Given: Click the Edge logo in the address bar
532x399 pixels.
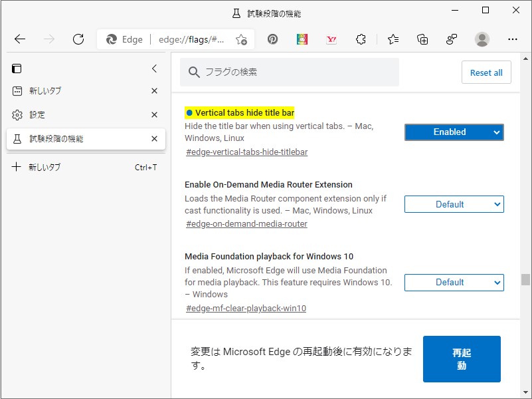Looking at the screenshot, I should tap(112, 39).
